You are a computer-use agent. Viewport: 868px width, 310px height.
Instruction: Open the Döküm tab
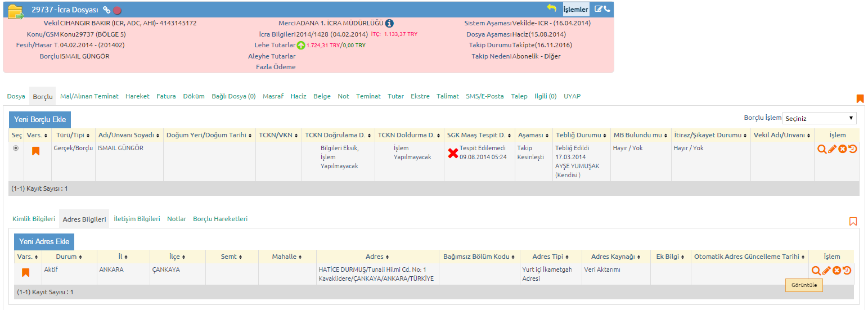(194, 96)
